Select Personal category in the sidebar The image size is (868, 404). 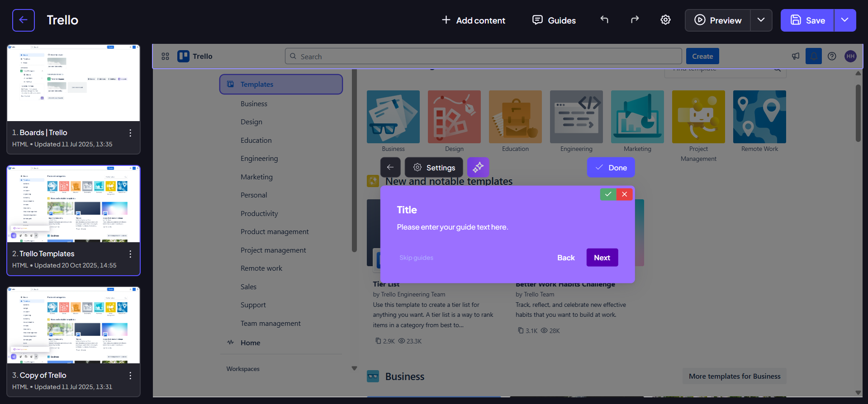pyautogui.click(x=254, y=195)
